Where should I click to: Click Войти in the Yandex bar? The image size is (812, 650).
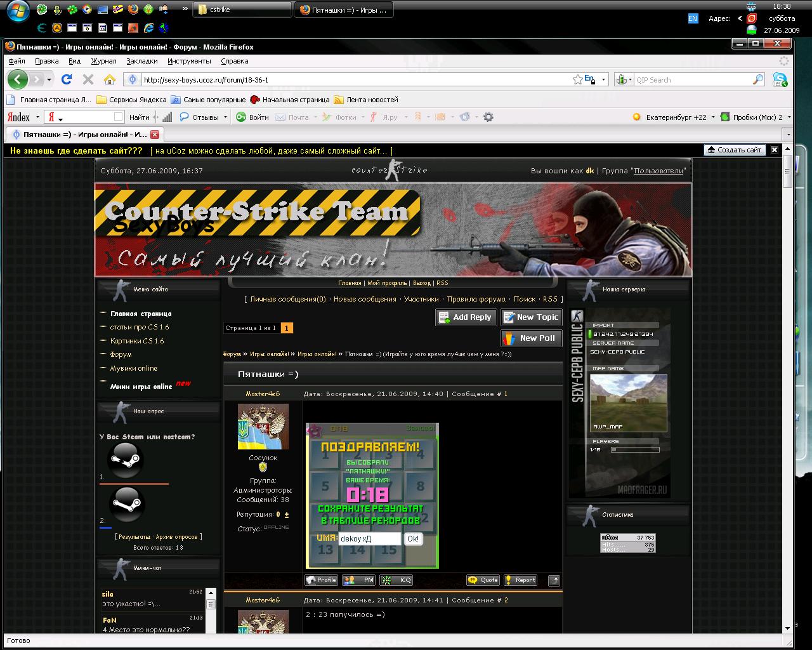252,117
